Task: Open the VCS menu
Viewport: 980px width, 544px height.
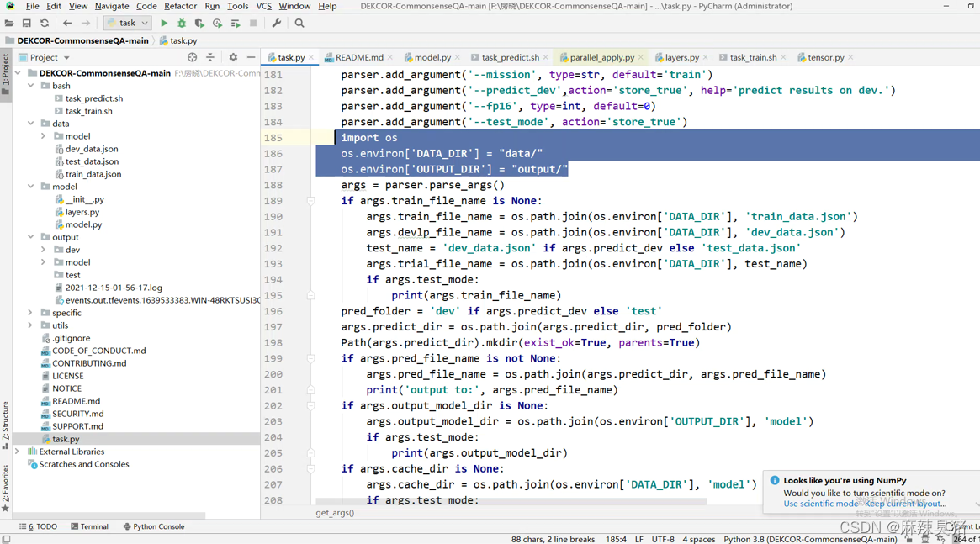Action: (264, 6)
